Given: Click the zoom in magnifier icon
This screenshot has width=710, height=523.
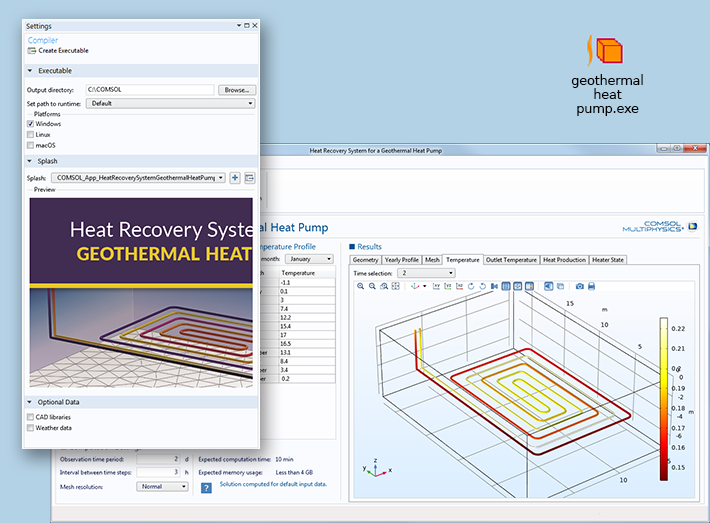Looking at the screenshot, I should (x=360, y=286).
